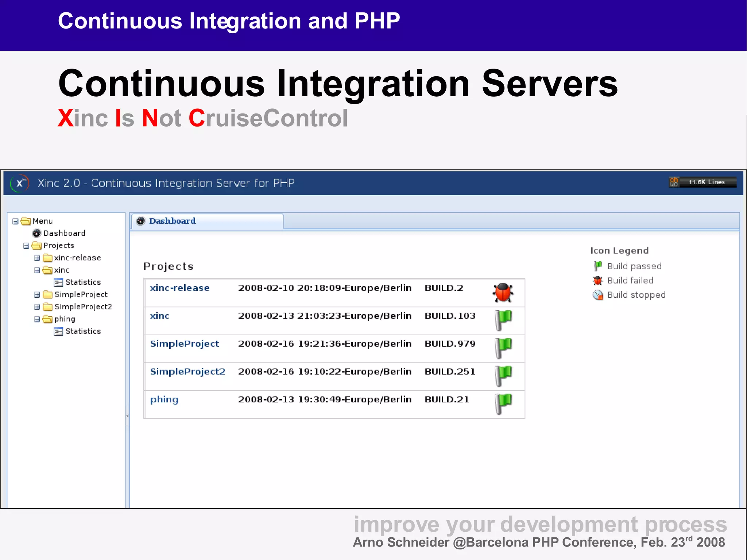Viewport: 747px width, 560px height.
Task: Click the green flag icon for phing
Action: coord(503,403)
